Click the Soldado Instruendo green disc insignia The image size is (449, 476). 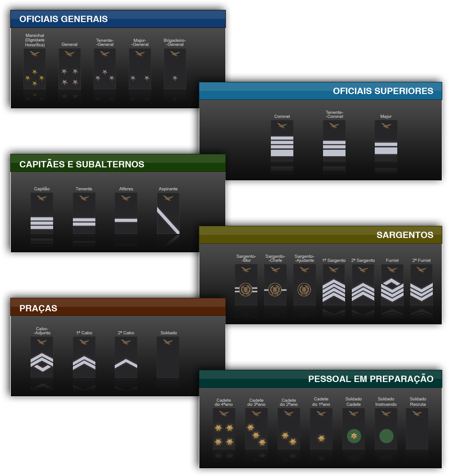[386, 429]
